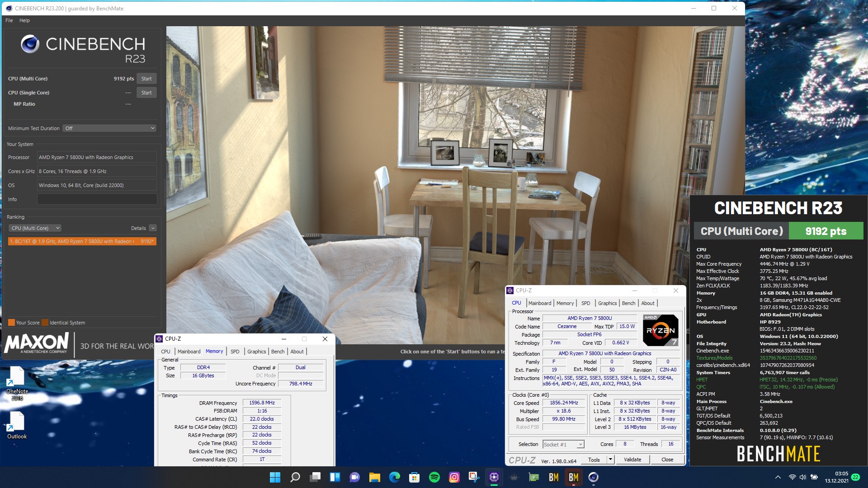Open Snipping Tool from taskbar
This screenshot has width=868, height=488.
point(474,477)
